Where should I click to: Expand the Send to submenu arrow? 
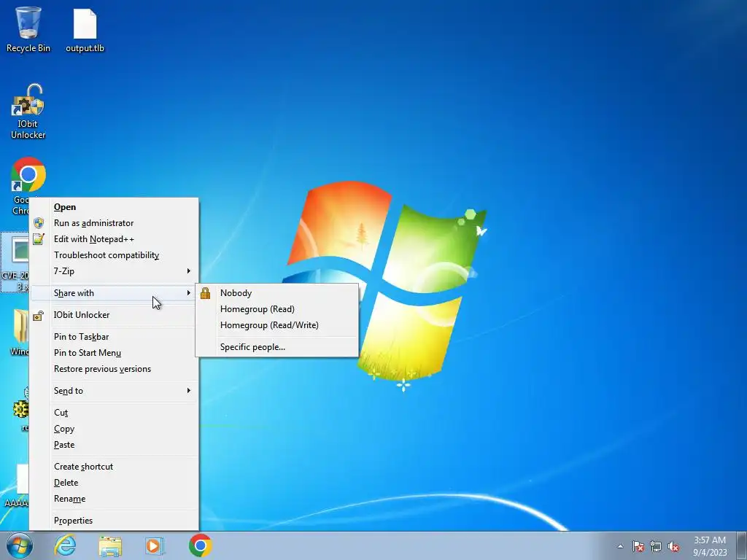(x=189, y=391)
